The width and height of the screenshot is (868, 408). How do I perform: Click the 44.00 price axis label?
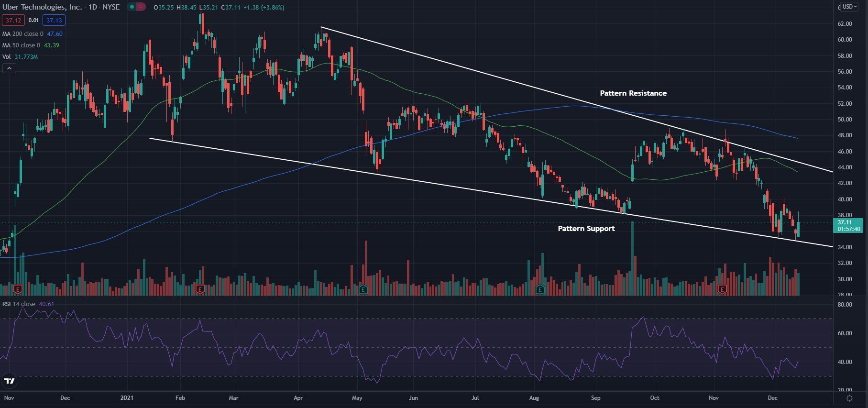click(x=845, y=167)
